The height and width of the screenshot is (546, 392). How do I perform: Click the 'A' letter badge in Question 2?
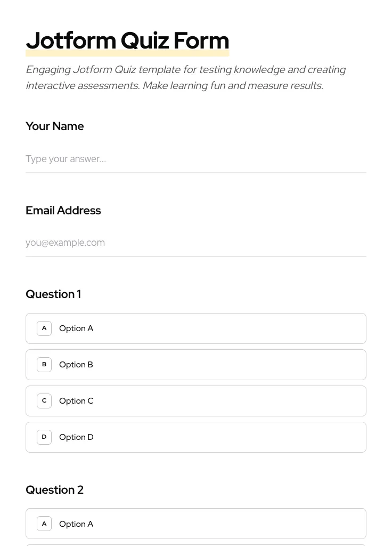pos(44,524)
